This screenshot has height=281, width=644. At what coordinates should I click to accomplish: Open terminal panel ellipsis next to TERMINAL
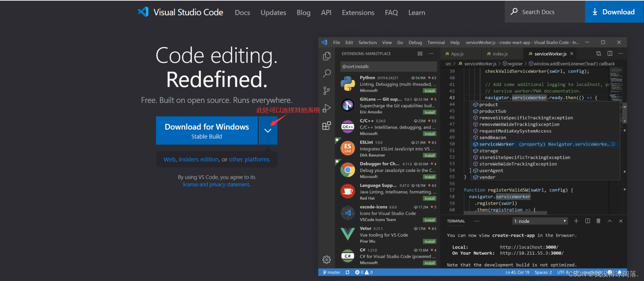coord(477,221)
